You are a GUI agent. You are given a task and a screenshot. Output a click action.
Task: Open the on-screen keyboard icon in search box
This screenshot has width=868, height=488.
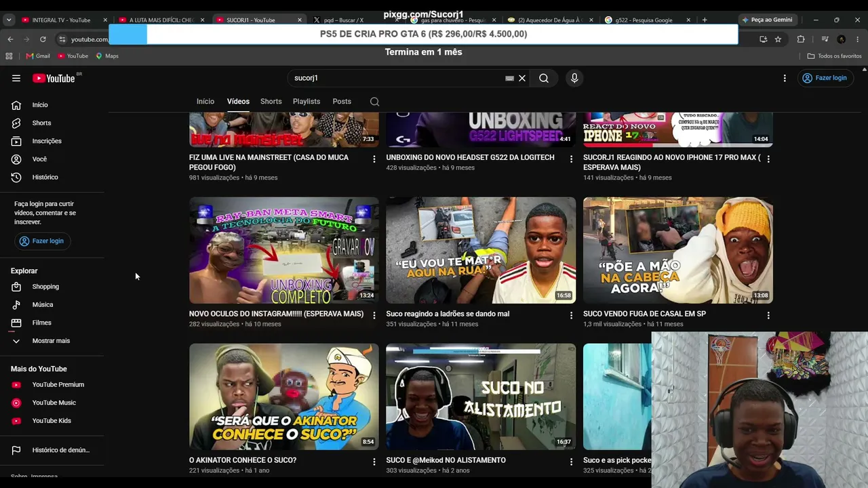(509, 78)
